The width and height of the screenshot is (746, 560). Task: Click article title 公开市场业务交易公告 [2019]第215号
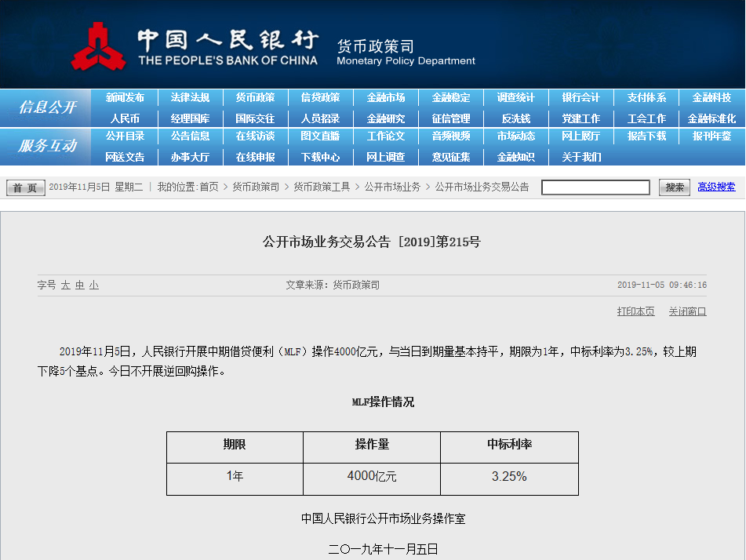(x=372, y=242)
